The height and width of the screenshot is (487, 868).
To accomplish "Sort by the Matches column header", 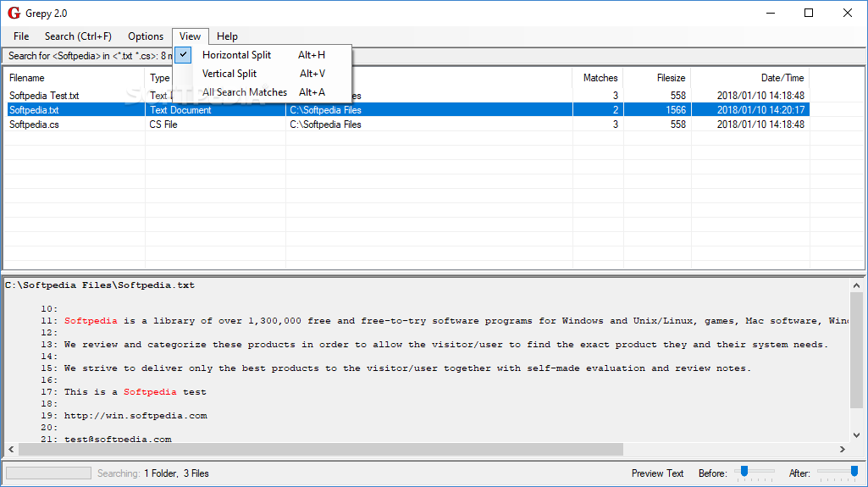I will [x=598, y=78].
